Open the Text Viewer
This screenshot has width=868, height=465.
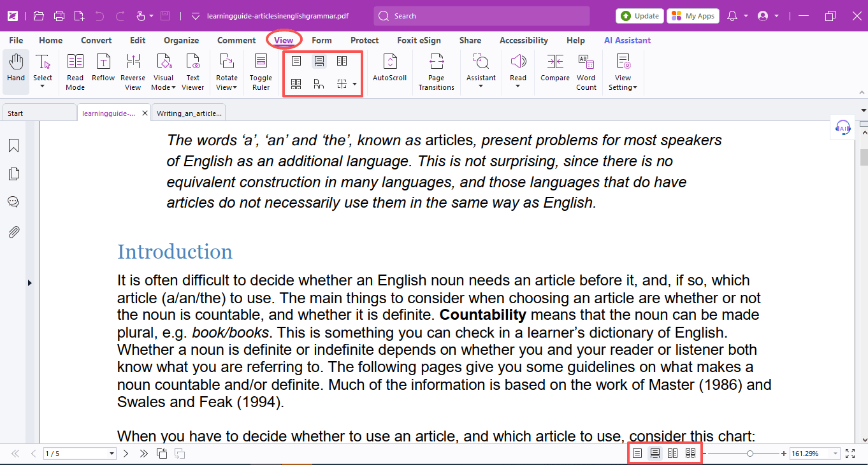tap(193, 71)
